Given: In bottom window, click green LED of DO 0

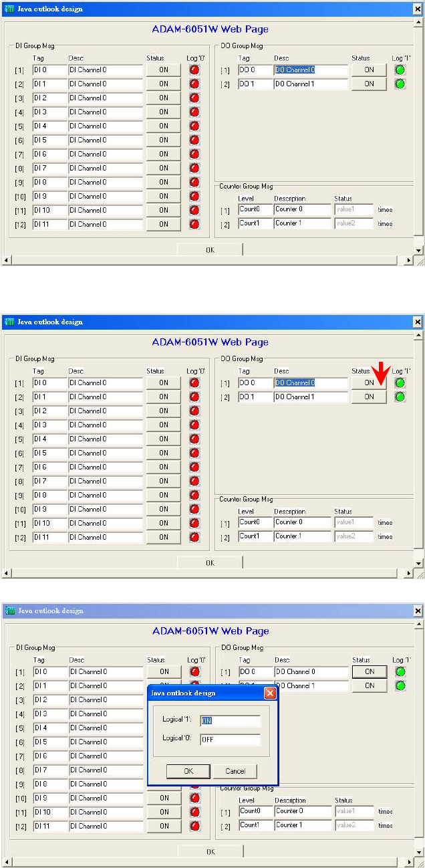Looking at the screenshot, I should click(400, 671).
